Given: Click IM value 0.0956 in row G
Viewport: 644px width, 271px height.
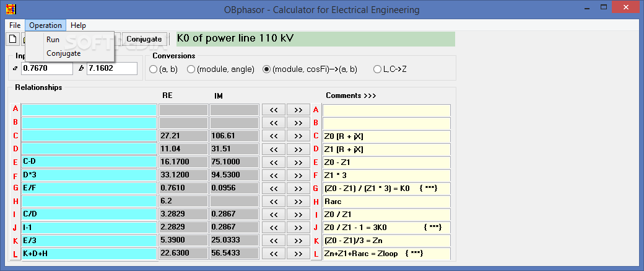Looking at the screenshot, I should [235, 189].
